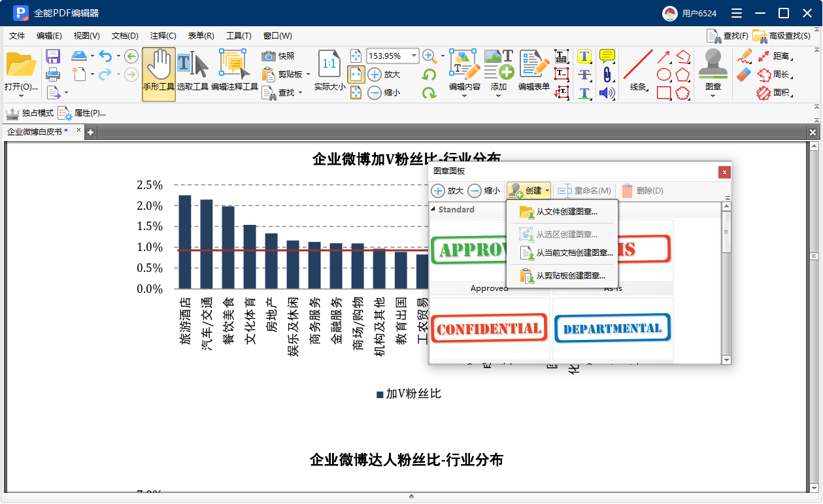Open the zoom percentage 153.95% dropdown

click(x=414, y=56)
